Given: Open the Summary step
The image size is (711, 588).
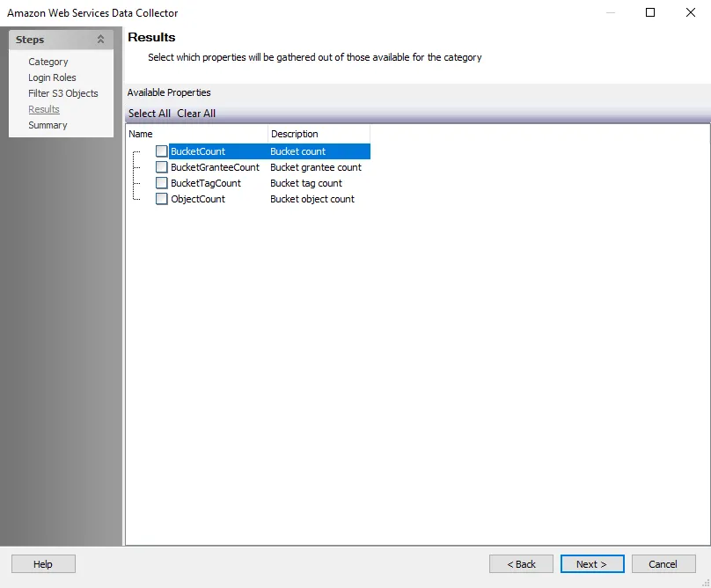Looking at the screenshot, I should (48, 125).
